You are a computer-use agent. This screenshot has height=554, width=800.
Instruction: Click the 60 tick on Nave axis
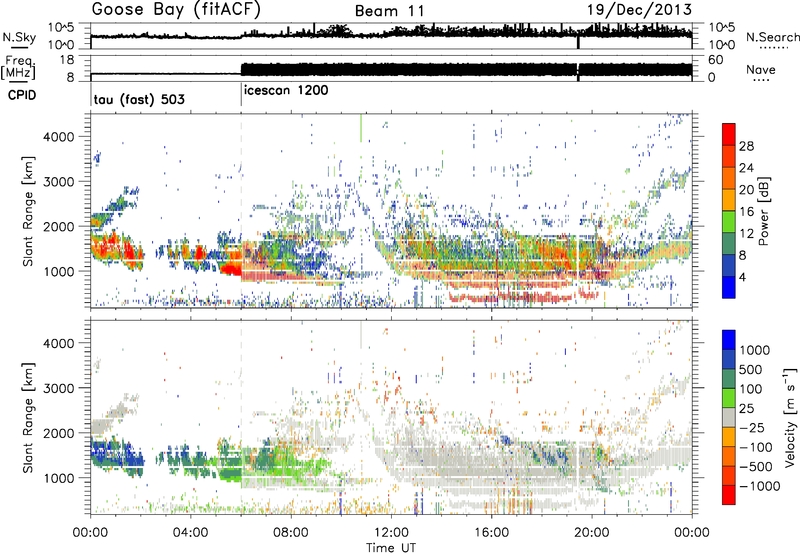715,60
